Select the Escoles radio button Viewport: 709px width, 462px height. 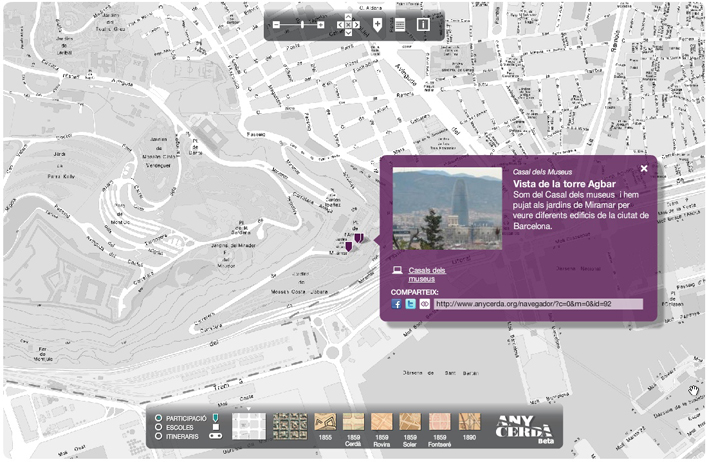click(x=158, y=427)
